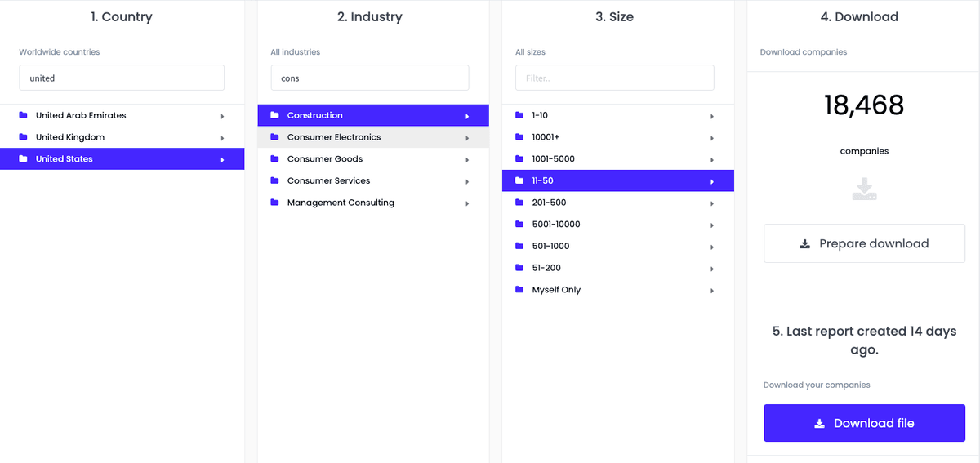Click the industry filter field with 'cons'
This screenshot has height=463, width=980.
(369, 78)
